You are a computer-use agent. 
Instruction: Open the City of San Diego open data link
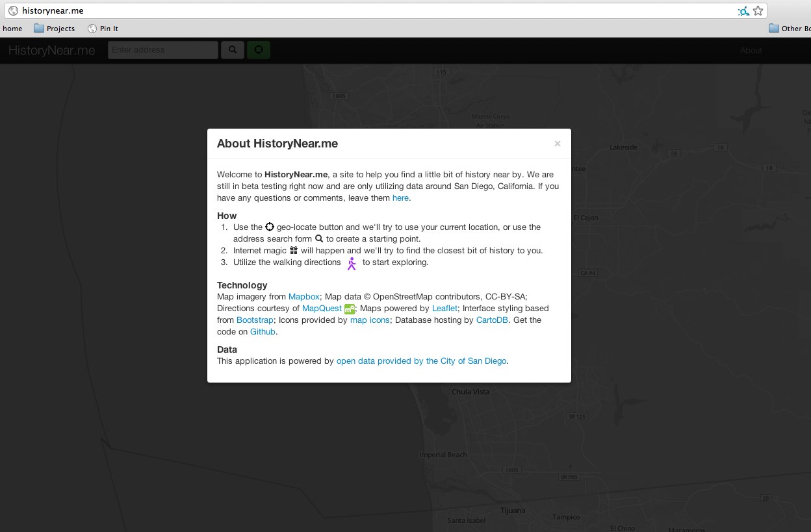[x=421, y=361]
